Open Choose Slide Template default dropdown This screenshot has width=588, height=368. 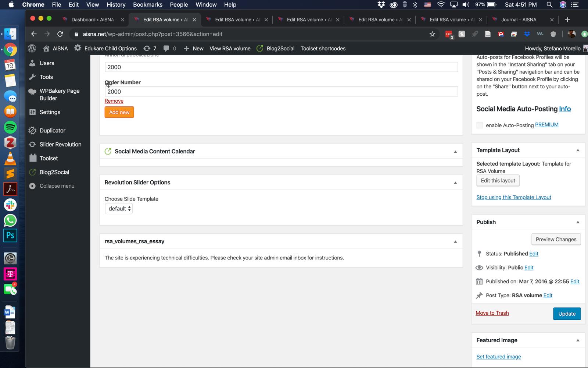(119, 209)
